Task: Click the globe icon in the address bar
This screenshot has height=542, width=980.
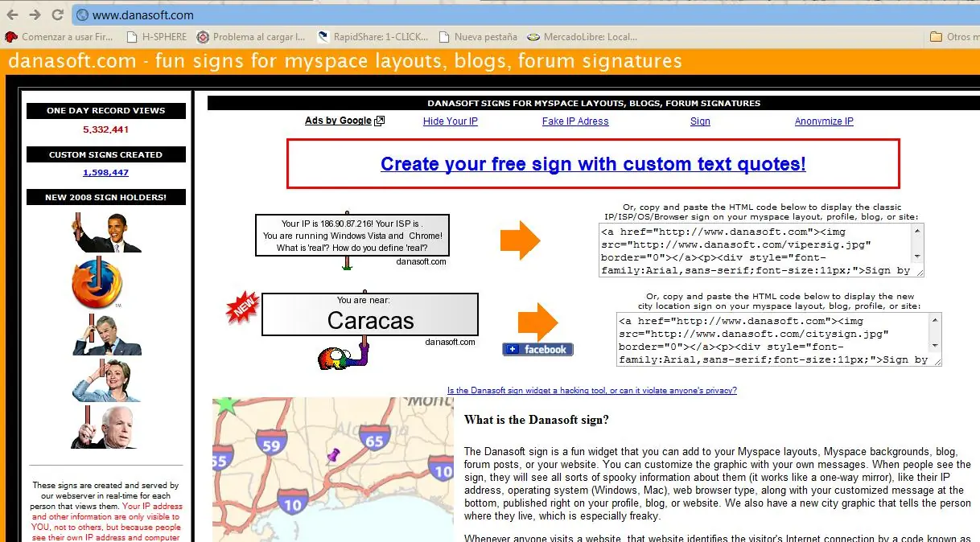Action: [83, 15]
